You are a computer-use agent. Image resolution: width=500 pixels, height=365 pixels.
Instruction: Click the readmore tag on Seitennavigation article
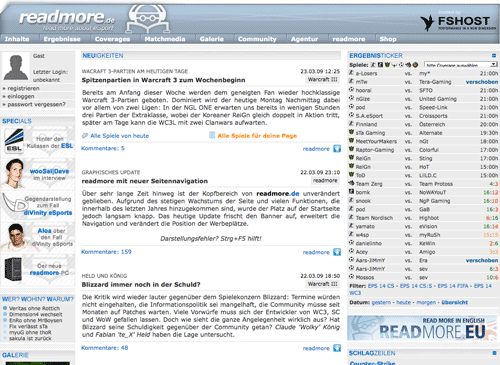pyautogui.click(x=325, y=180)
